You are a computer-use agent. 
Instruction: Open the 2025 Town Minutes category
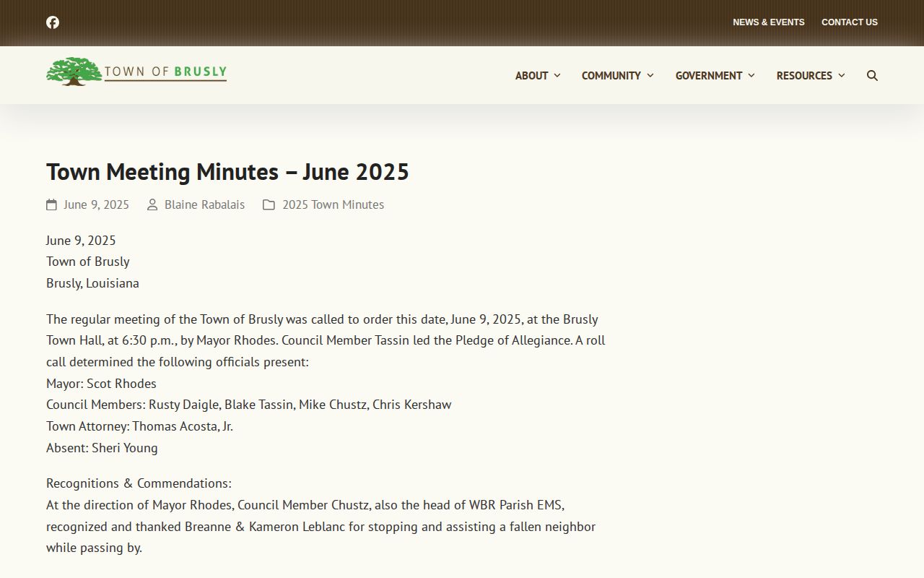pyautogui.click(x=333, y=205)
